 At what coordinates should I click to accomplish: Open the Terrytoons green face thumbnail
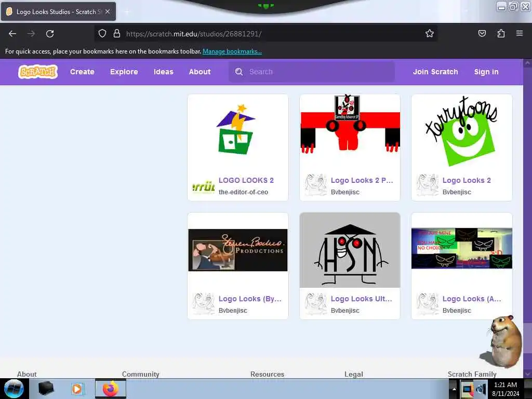[x=462, y=131]
